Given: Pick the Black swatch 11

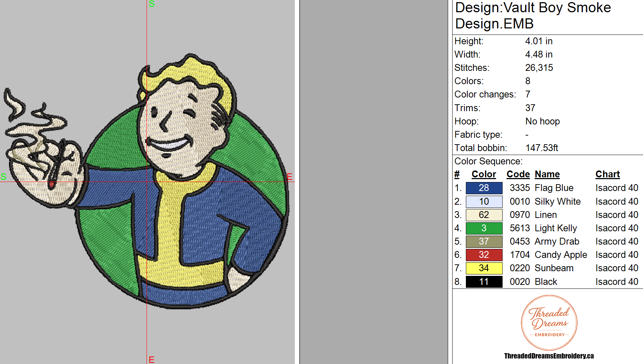Looking at the screenshot, I should click(484, 282).
